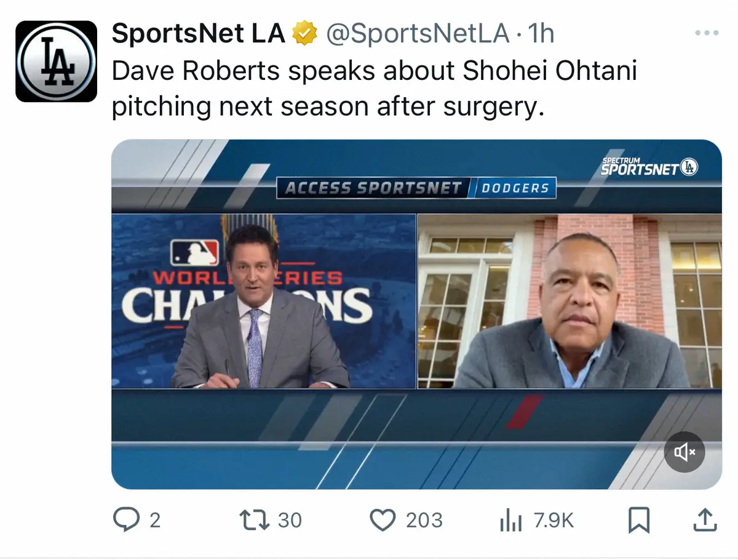
Task: Repost using the retweet arrows icon
Action: (x=255, y=520)
